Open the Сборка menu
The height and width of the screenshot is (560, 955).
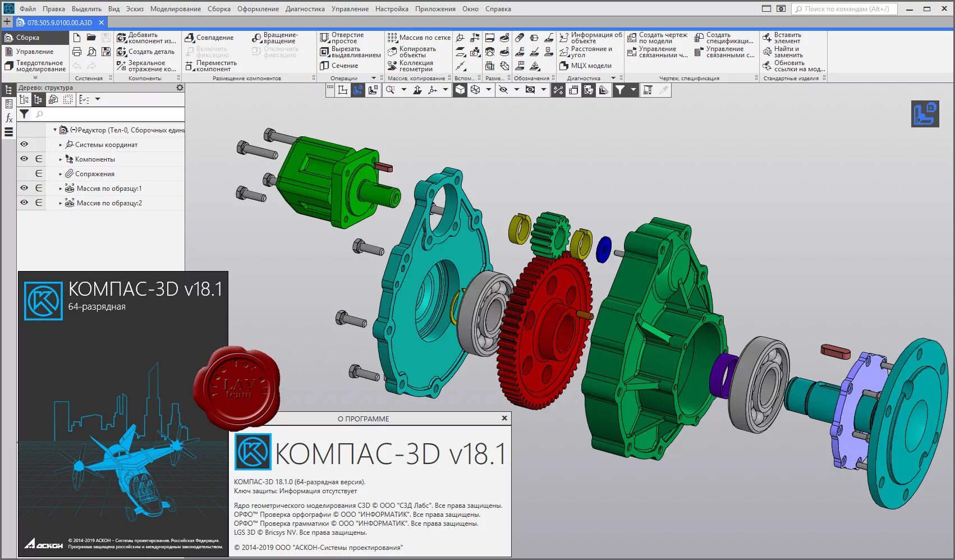click(x=219, y=9)
